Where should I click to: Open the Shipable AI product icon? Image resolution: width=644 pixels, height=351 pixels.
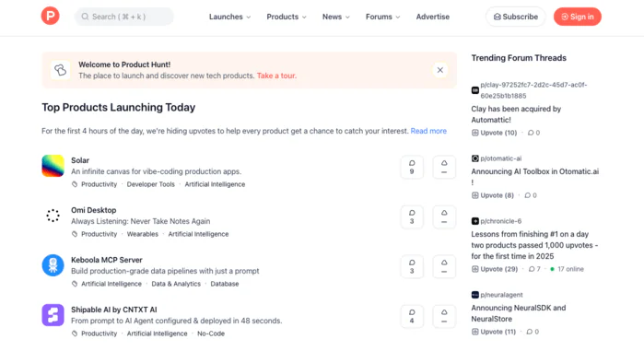[x=53, y=315]
